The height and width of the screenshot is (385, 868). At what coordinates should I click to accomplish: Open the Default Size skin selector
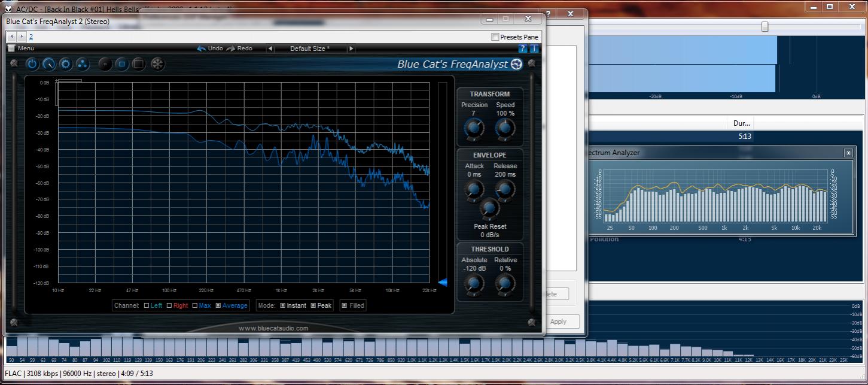310,48
